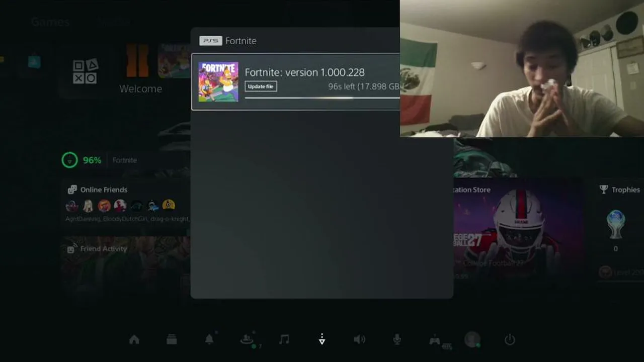This screenshot has width=644, height=362.
Task: Click the PS5 badge beside Fortnite header
Action: click(x=210, y=41)
